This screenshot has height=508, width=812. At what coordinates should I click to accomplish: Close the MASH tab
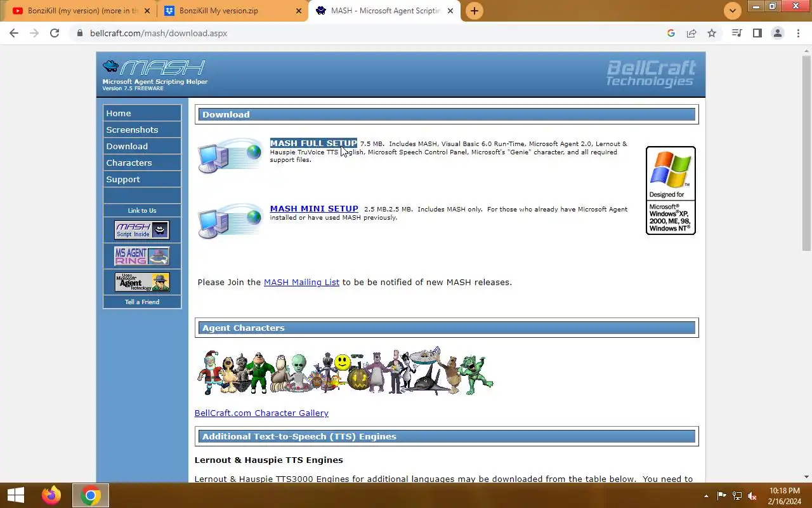point(450,11)
